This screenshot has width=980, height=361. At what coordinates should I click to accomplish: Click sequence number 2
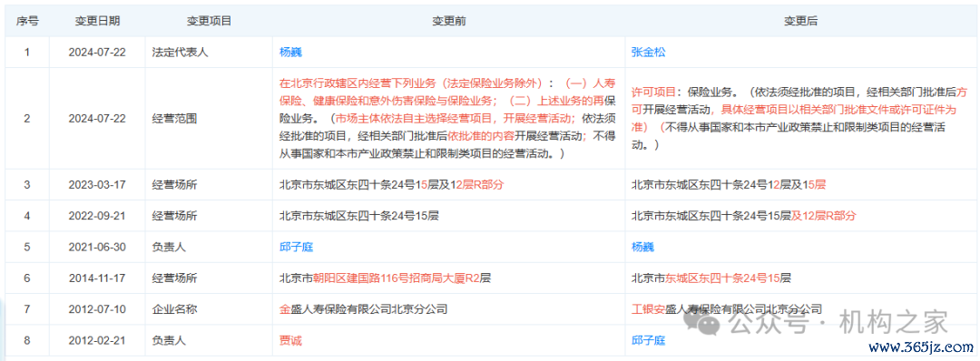pos(26,118)
